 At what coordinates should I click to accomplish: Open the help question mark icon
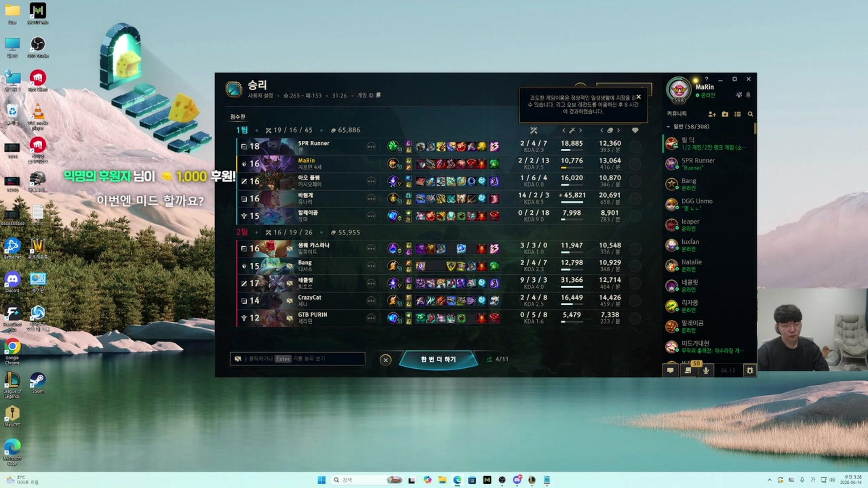point(706,79)
